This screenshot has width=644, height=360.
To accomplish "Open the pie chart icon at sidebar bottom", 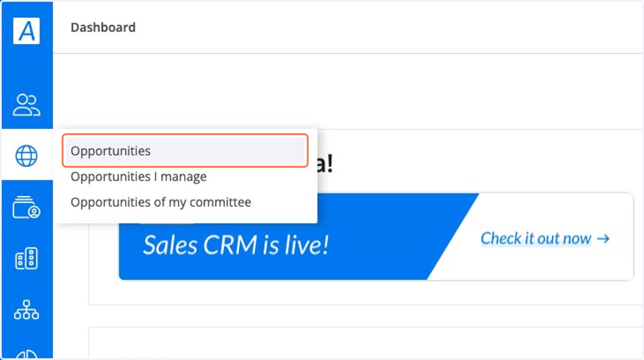I will click(x=26, y=355).
